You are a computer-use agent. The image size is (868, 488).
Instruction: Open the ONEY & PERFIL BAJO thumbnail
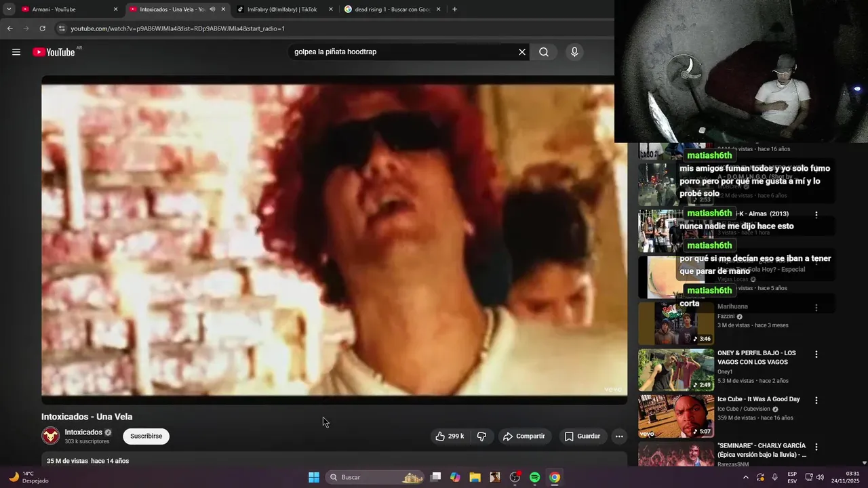pos(676,370)
